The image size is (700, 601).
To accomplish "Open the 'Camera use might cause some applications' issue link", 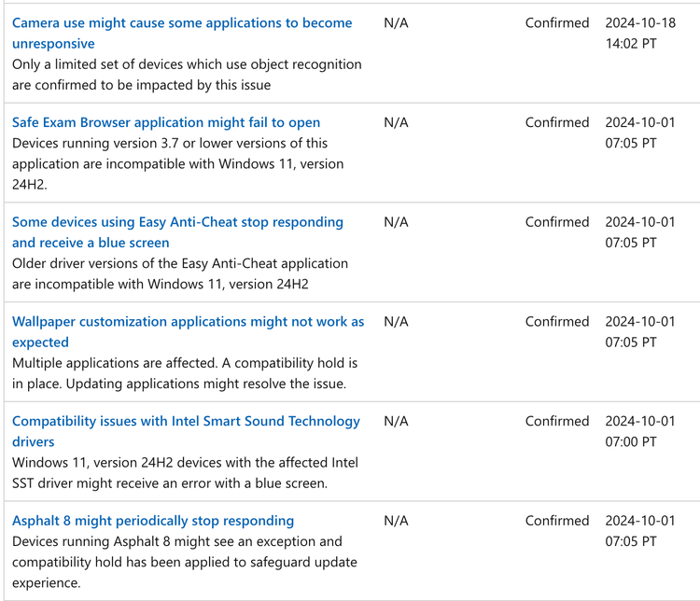I will (182, 33).
